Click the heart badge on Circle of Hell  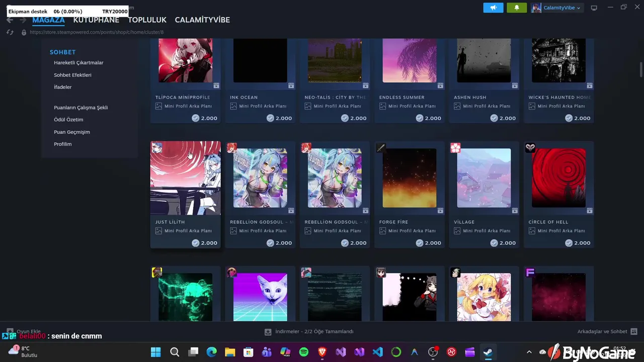point(530,148)
